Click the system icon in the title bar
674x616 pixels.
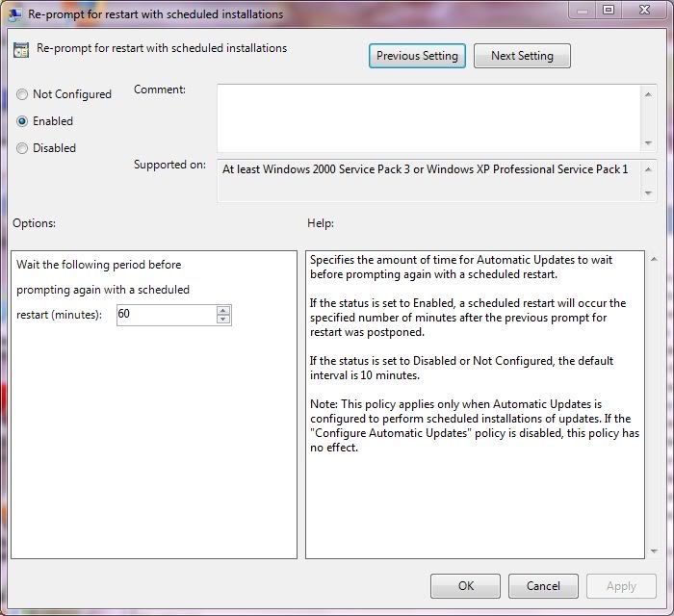pos(15,14)
